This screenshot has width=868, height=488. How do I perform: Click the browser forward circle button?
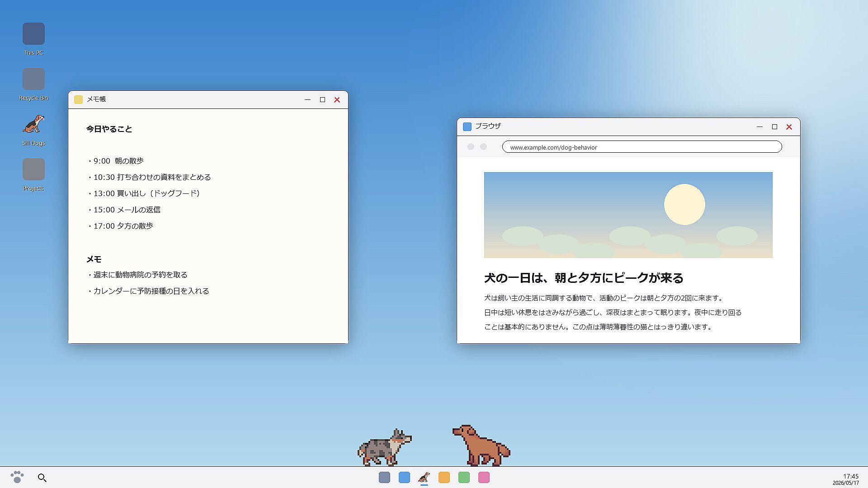click(x=483, y=147)
